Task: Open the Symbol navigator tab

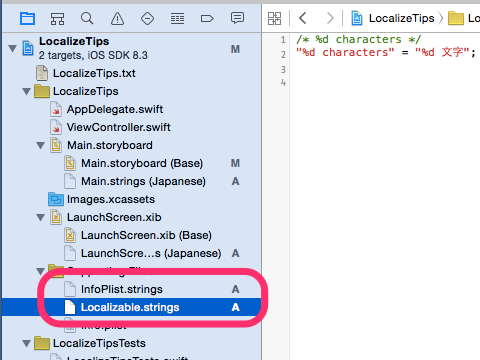Action: click(57, 18)
